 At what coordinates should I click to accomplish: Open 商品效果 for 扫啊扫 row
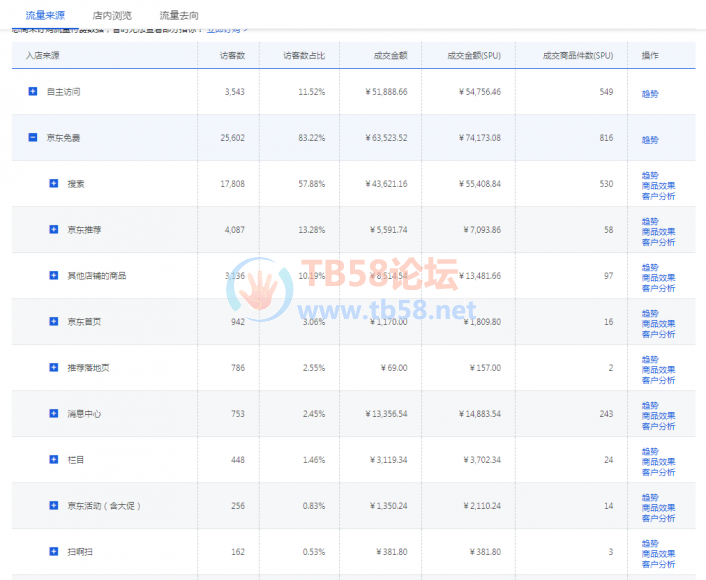click(x=658, y=553)
